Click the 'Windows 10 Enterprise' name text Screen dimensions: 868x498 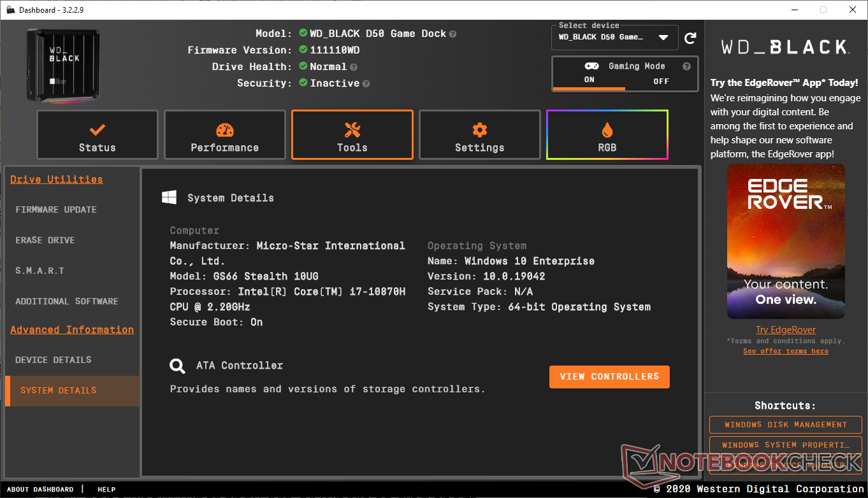[530, 261]
